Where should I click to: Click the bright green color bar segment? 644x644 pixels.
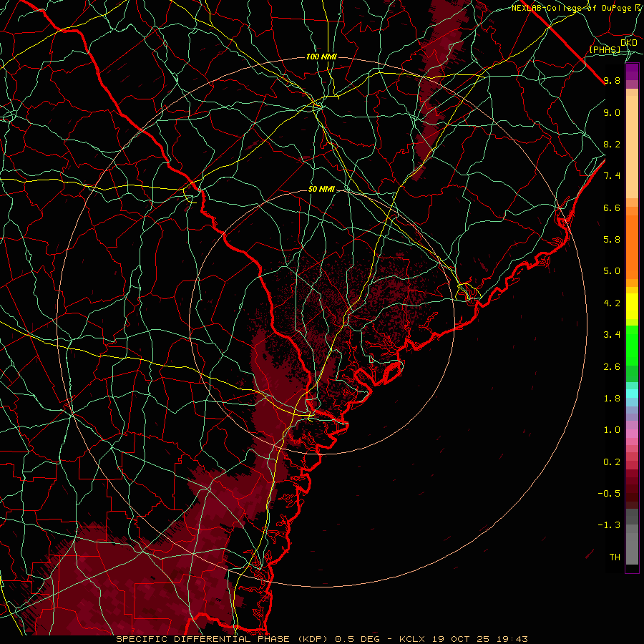point(632,345)
